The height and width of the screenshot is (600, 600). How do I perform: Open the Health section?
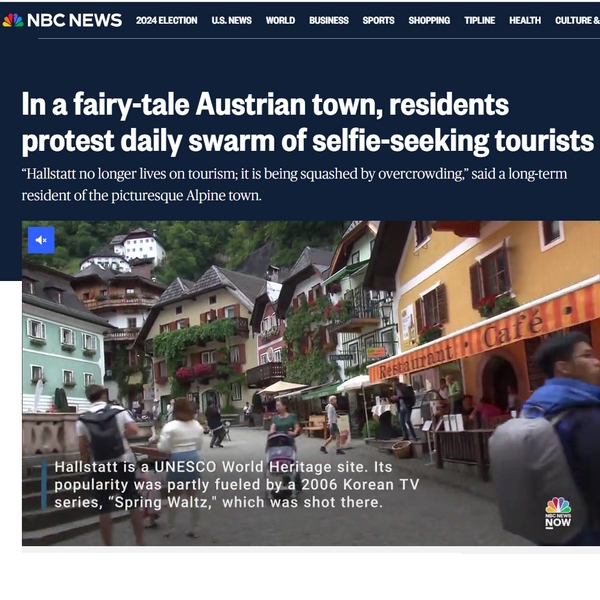525,20
